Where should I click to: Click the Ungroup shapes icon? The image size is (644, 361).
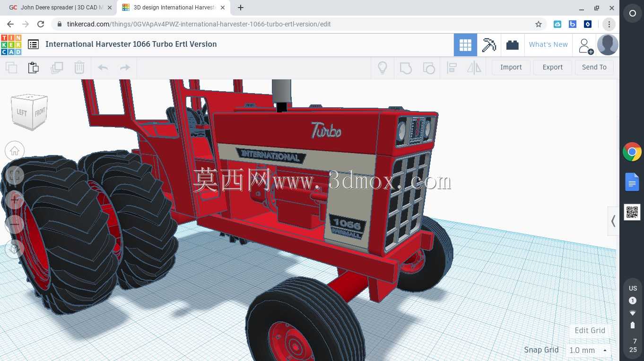click(428, 68)
